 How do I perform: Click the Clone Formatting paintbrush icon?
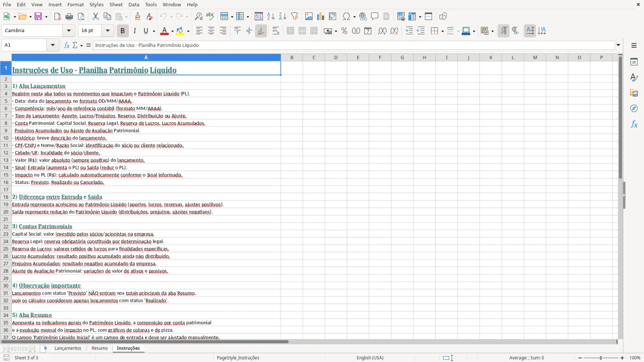click(138, 17)
